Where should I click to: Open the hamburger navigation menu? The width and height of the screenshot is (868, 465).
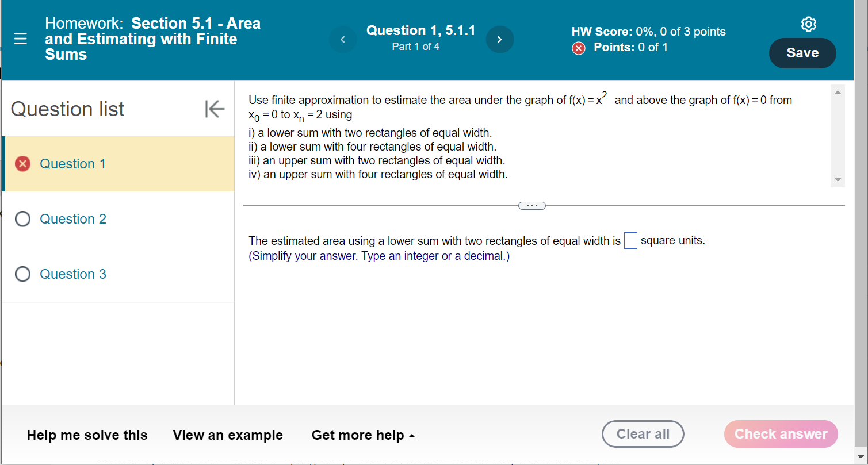tap(21, 39)
